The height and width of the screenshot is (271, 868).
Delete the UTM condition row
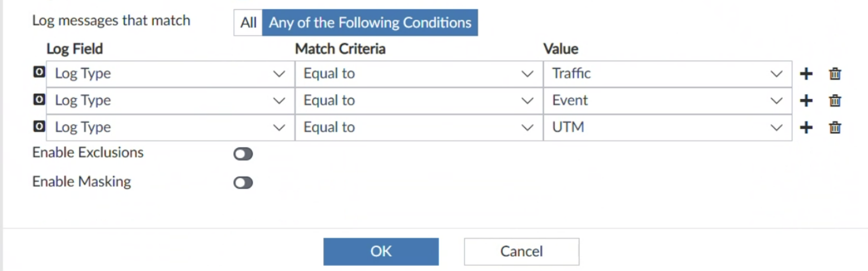click(835, 128)
